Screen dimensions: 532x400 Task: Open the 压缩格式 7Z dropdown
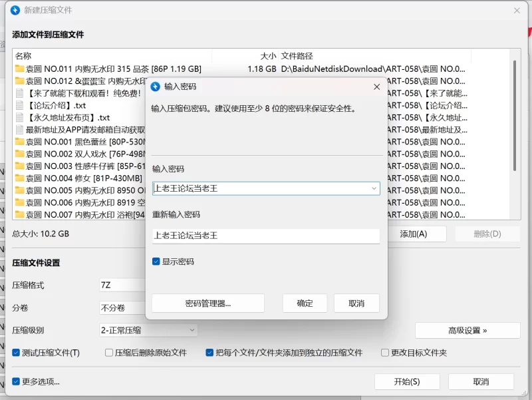tap(122, 285)
